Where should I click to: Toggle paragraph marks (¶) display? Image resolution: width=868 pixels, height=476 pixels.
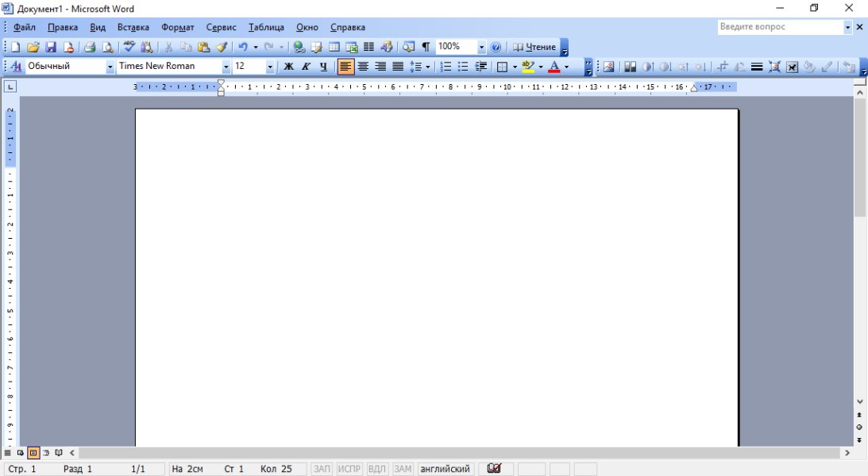click(x=426, y=47)
